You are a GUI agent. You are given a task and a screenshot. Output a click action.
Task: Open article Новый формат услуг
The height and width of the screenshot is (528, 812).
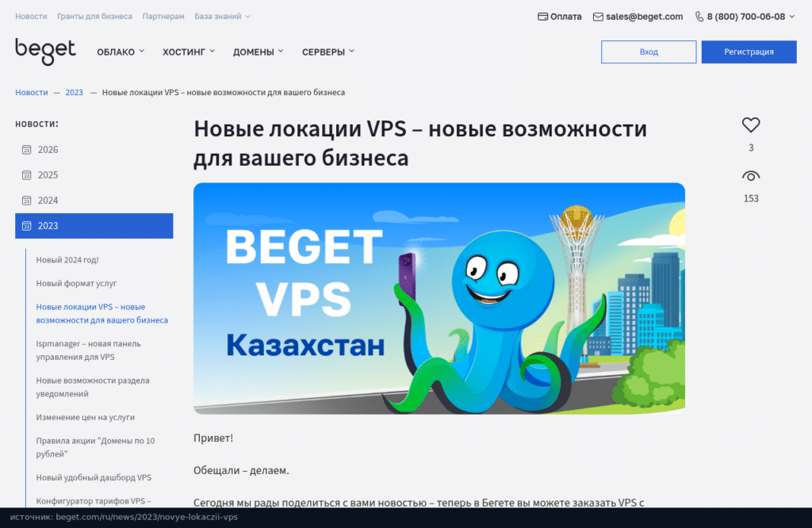(77, 283)
